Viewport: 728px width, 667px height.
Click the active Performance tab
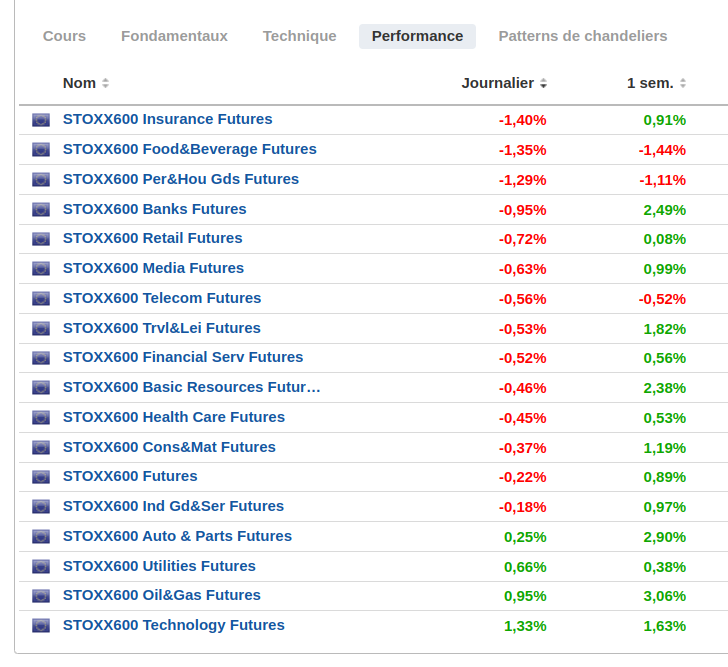(x=417, y=36)
